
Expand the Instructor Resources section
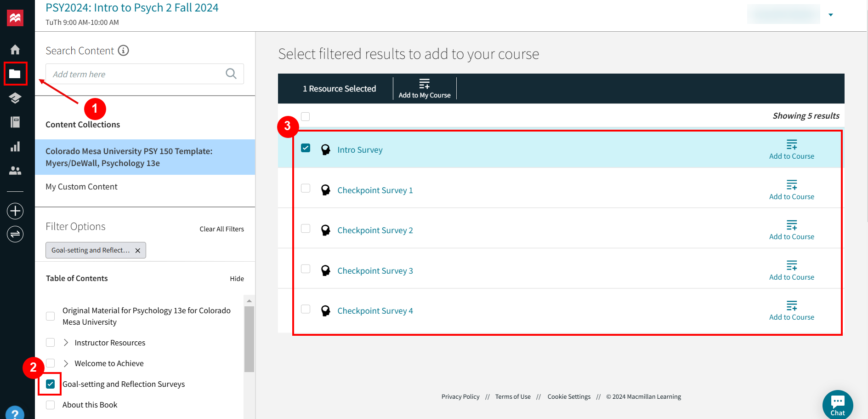coord(66,342)
